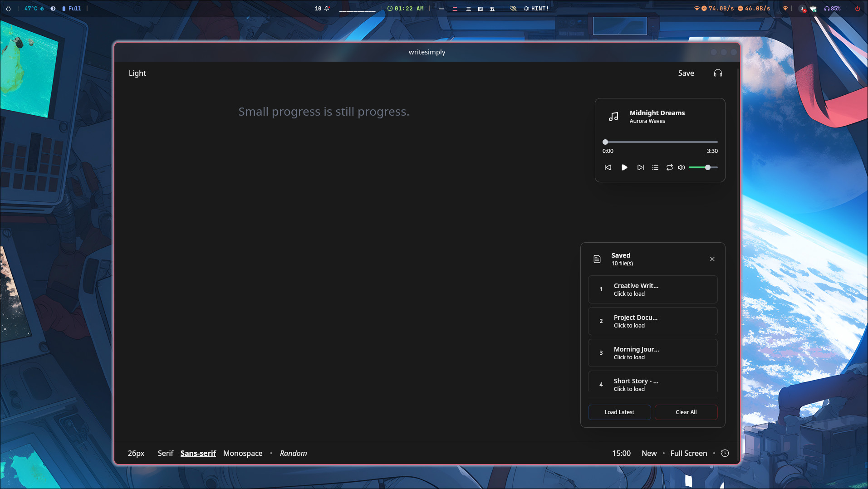Open the 15:00 timer

tap(621, 453)
